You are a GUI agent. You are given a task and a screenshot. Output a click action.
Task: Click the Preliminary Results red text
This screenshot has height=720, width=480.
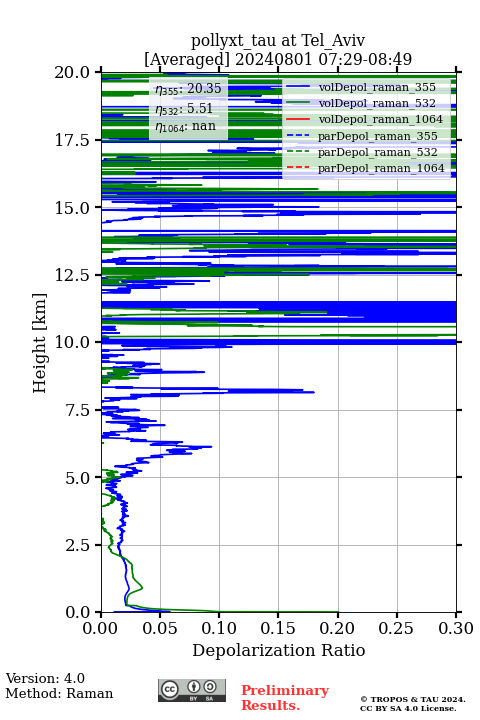click(x=285, y=698)
